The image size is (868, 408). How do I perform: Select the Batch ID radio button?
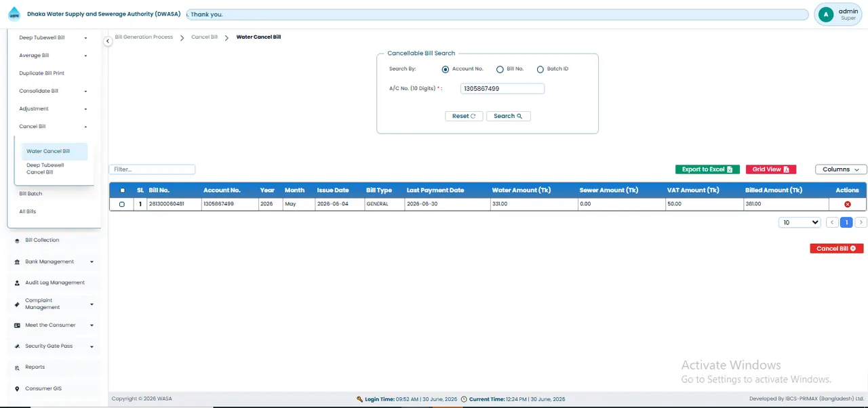tap(540, 69)
